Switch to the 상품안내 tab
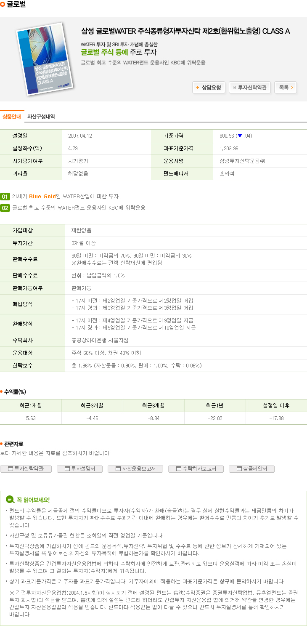Image resolution: width=307 pixels, height=644 pixels. coord(12,117)
